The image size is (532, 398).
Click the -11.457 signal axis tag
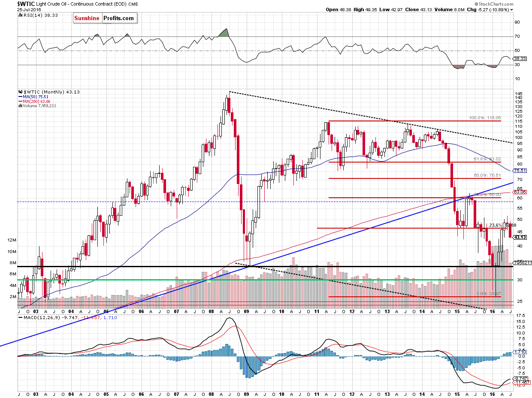(x=521, y=383)
